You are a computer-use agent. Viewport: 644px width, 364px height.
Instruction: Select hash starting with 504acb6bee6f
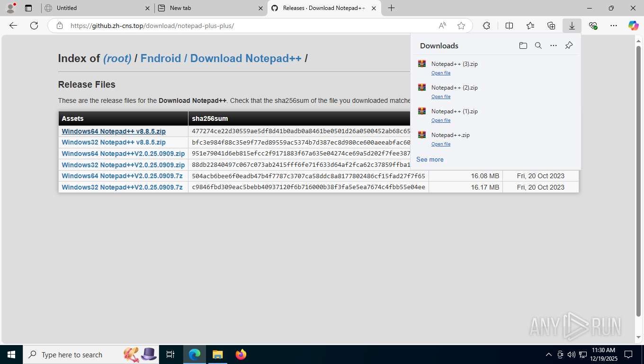coord(308,176)
